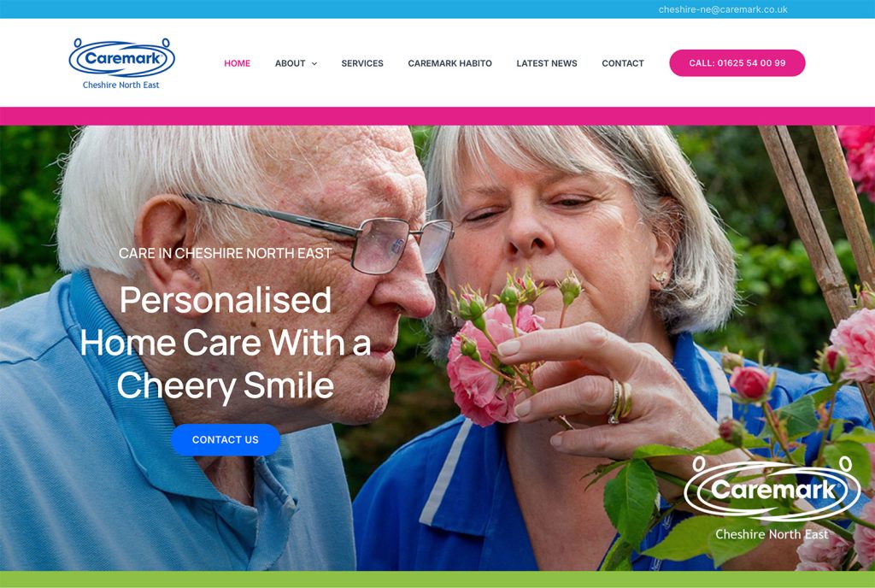Open the Home menu item
Viewport: 875px width, 588px height.
point(238,63)
